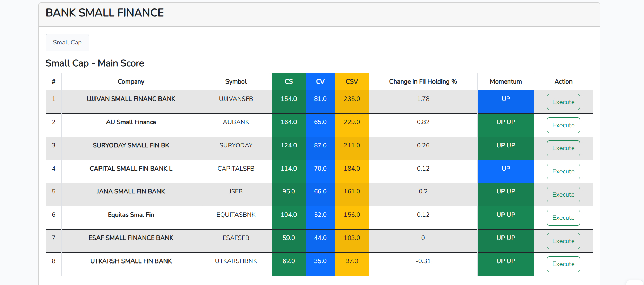
Task: Click the Change in FII Holding % header
Action: pyautogui.click(x=423, y=81)
